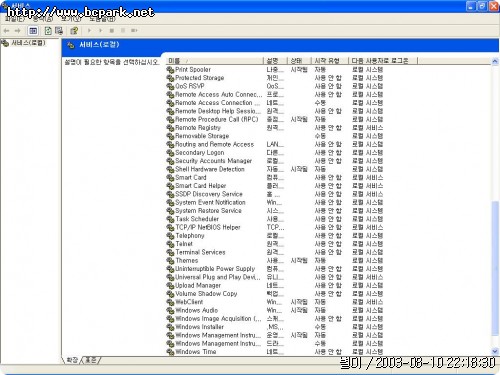This screenshot has width=500, height=375.
Task: Select the Routing and Remote Access service name
Action: click(215, 144)
